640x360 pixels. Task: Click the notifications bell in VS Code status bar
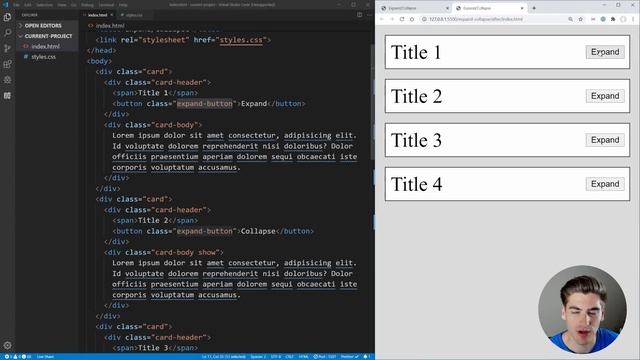pyautogui.click(x=366, y=357)
